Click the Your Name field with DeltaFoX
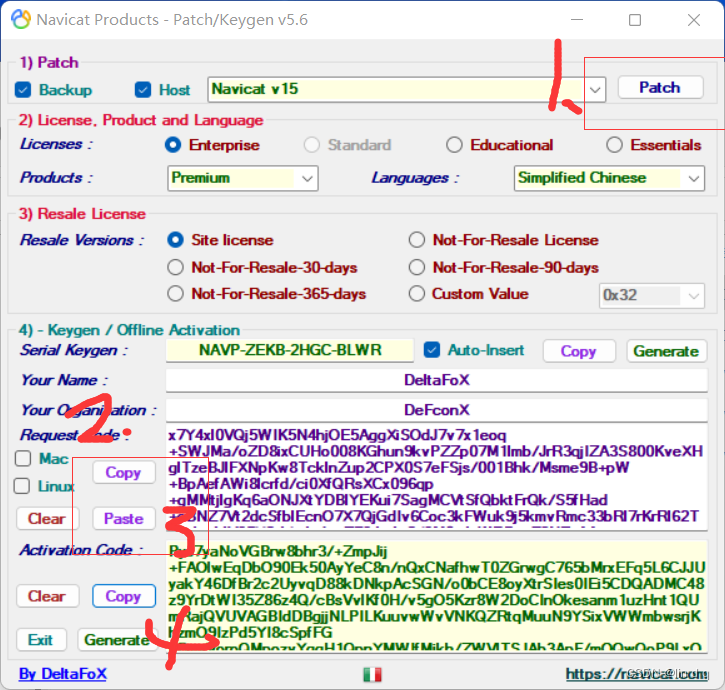725x690 pixels. click(x=437, y=380)
